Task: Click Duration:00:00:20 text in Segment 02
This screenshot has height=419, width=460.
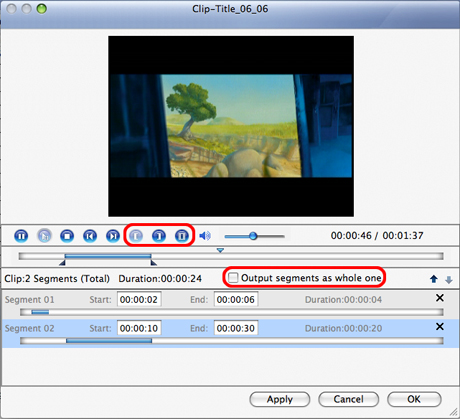Action: pyautogui.click(x=343, y=328)
